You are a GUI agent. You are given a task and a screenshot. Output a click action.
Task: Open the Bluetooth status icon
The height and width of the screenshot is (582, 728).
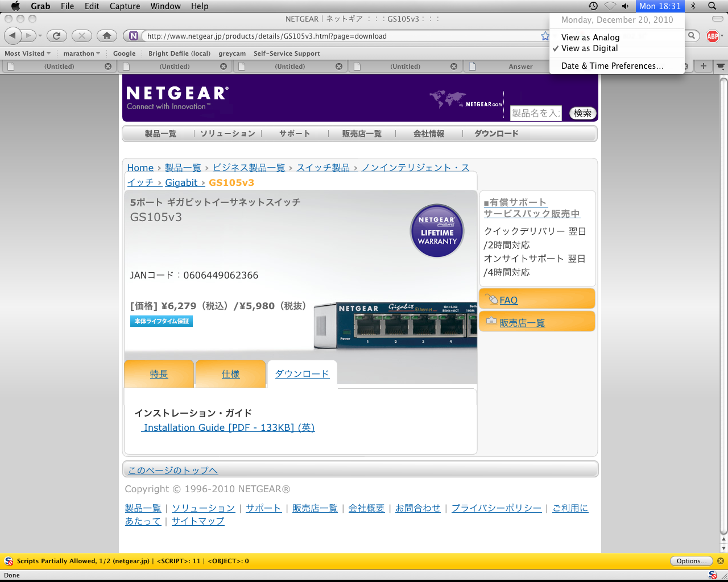693,6
